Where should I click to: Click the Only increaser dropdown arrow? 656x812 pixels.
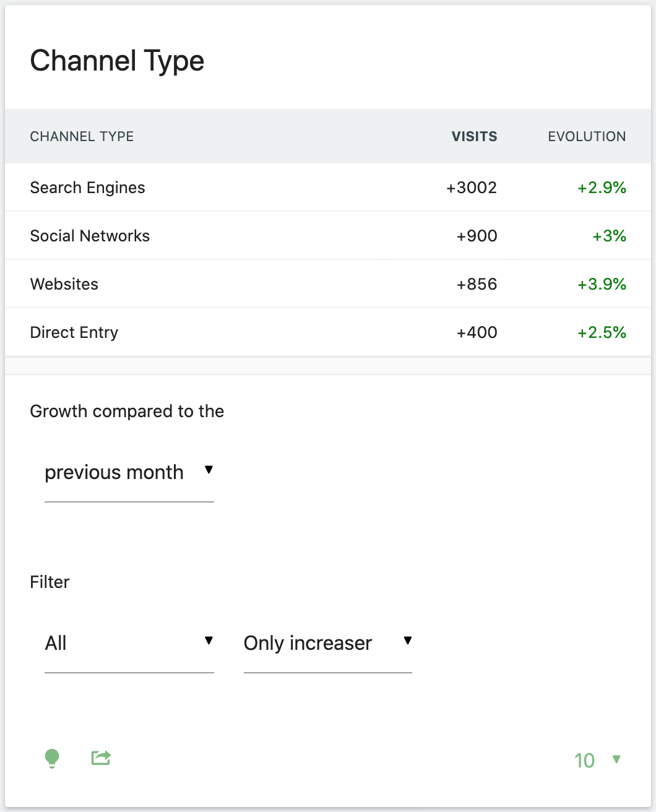pyautogui.click(x=407, y=641)
